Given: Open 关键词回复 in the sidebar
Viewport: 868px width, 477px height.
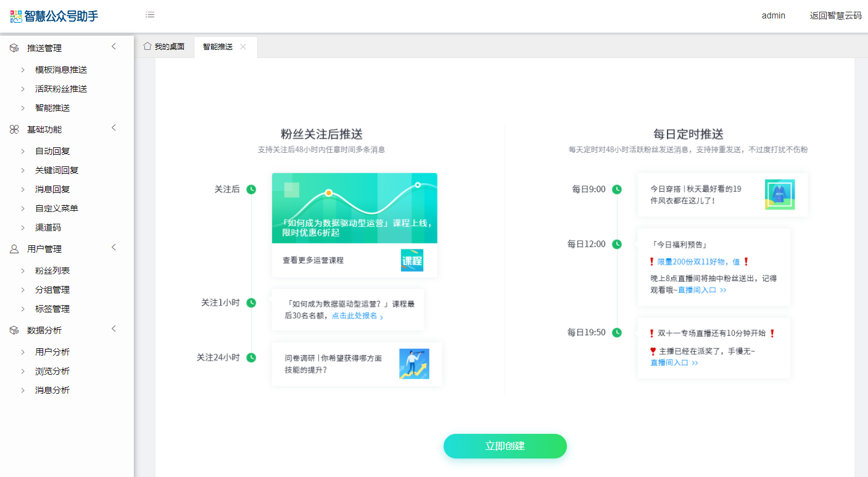Looking at the screenshot, I should click(57, 170).
